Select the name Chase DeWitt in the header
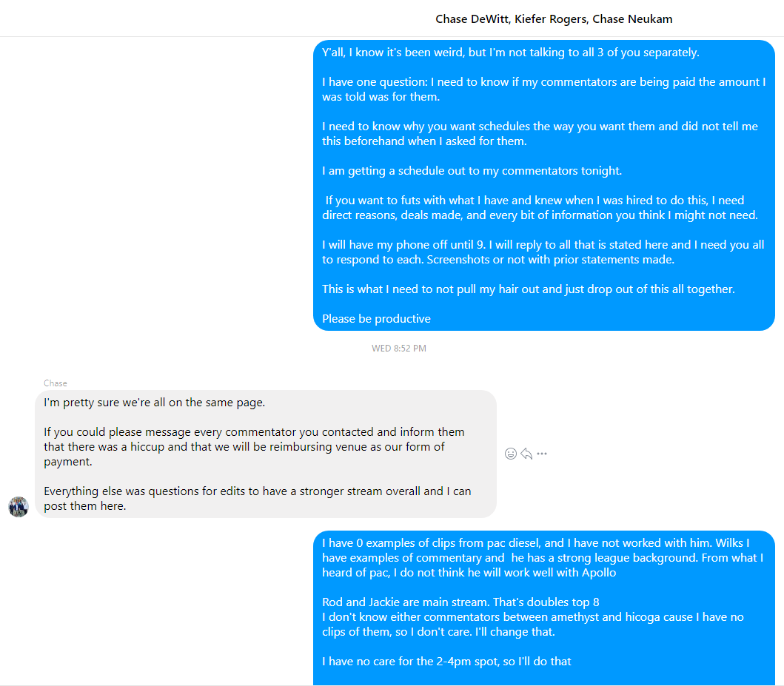 pos(472,19)
